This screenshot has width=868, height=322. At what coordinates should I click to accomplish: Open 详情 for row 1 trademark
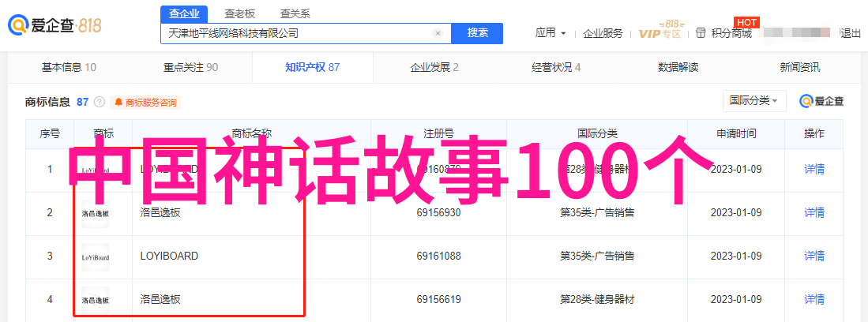click(x=814, y=170)
